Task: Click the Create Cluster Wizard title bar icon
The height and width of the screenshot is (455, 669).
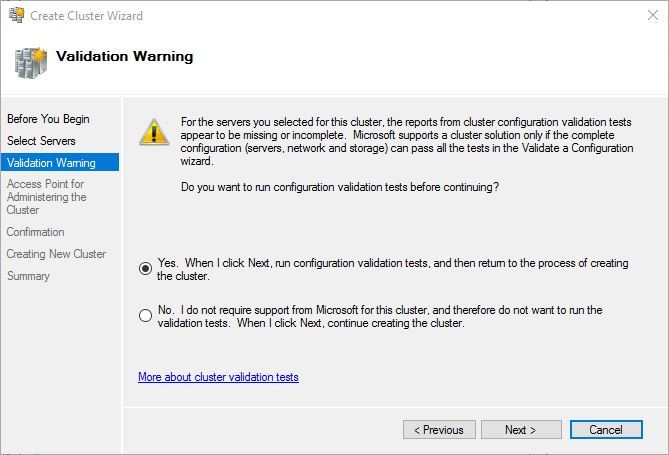Action: (x=16, y=15)
